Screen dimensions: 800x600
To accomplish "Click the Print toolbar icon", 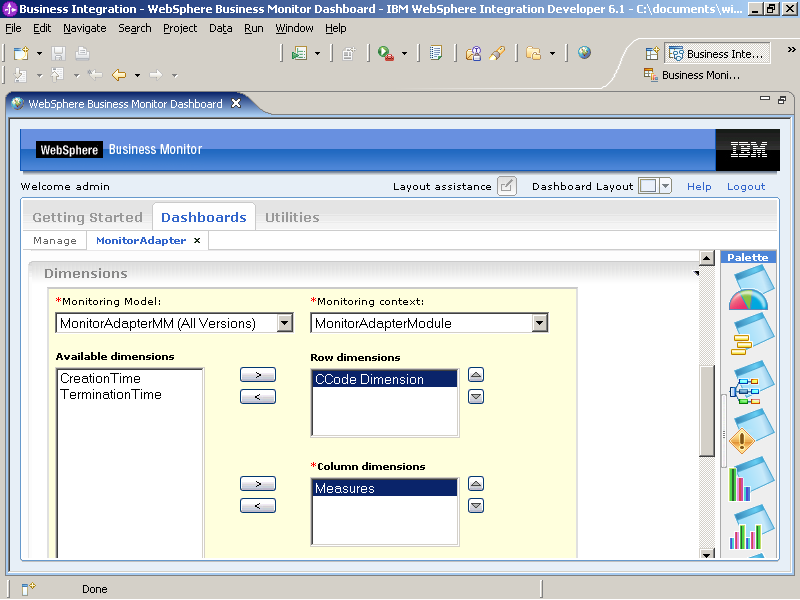I will point(82,53).
